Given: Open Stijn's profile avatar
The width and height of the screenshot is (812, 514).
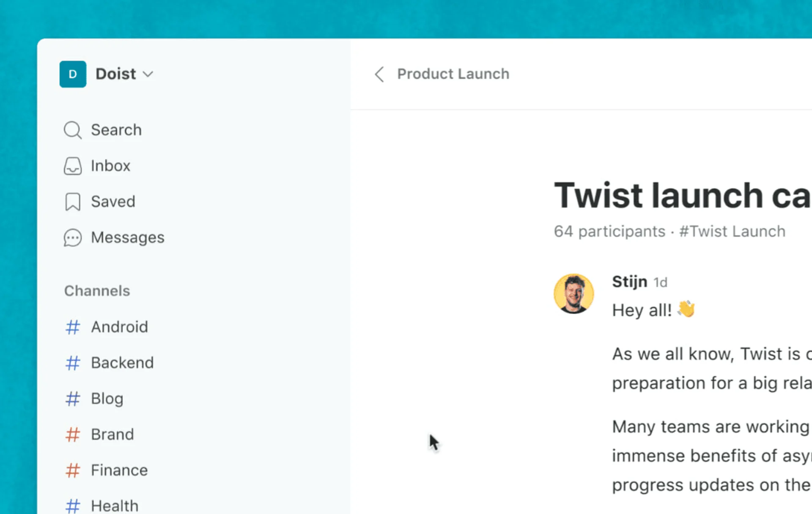Looking at the screenshot, I should (x=573, y=293).
